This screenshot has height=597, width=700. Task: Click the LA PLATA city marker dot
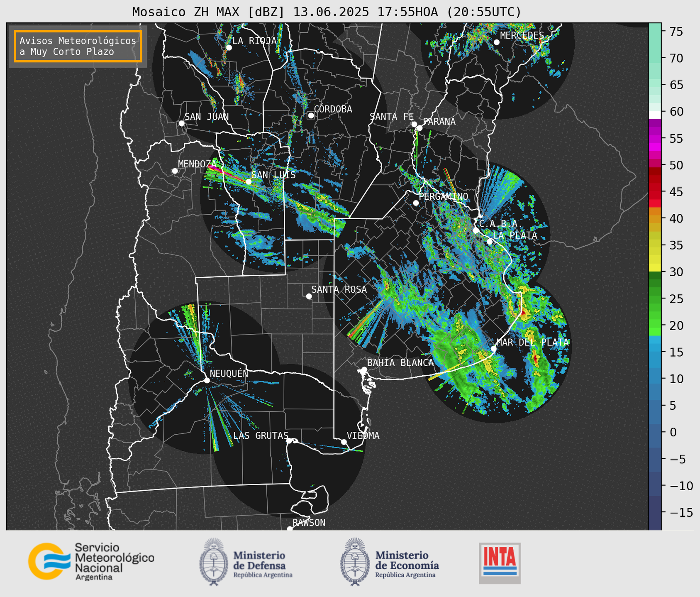tap(490, 242)
